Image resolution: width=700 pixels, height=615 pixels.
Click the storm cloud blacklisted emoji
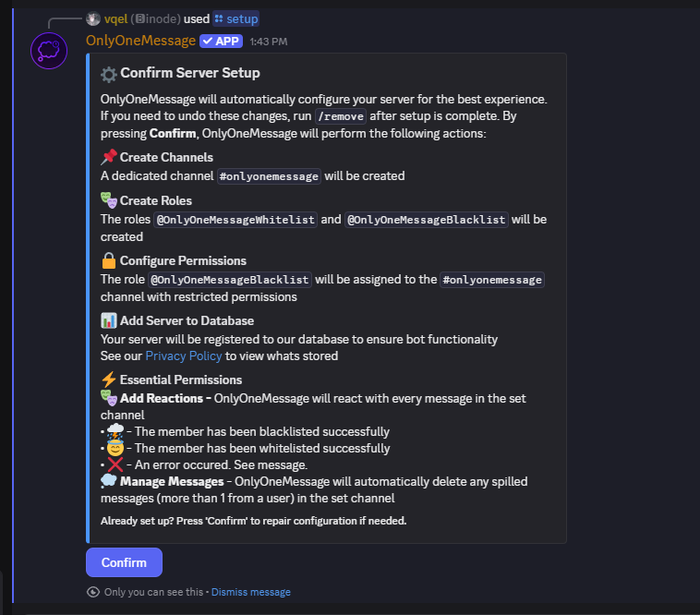115,431
